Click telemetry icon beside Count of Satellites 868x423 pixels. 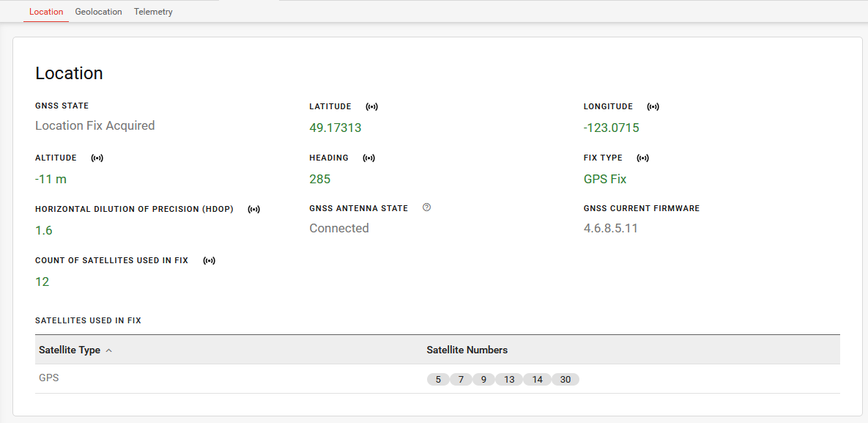(209, 261)
